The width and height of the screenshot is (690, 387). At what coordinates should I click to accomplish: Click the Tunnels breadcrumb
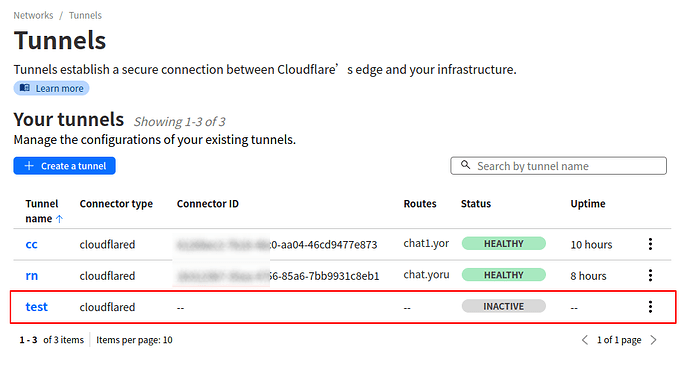click(x=85, y=15)
